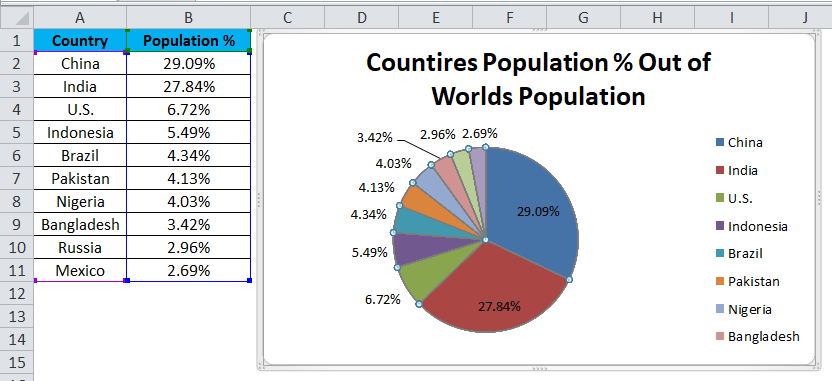Select column C header

287,18
